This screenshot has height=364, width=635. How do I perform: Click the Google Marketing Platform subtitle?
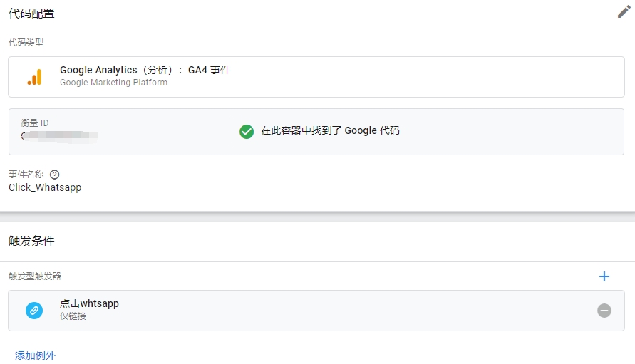[x=113, y=83]
